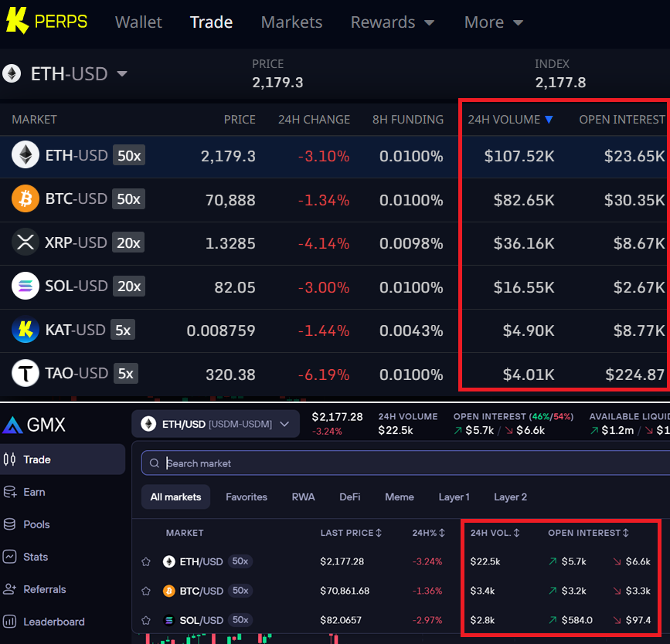Screen dimensions: 670x644
Task: Click the TAO token icon in table
Action: click(x=26, y=374)
